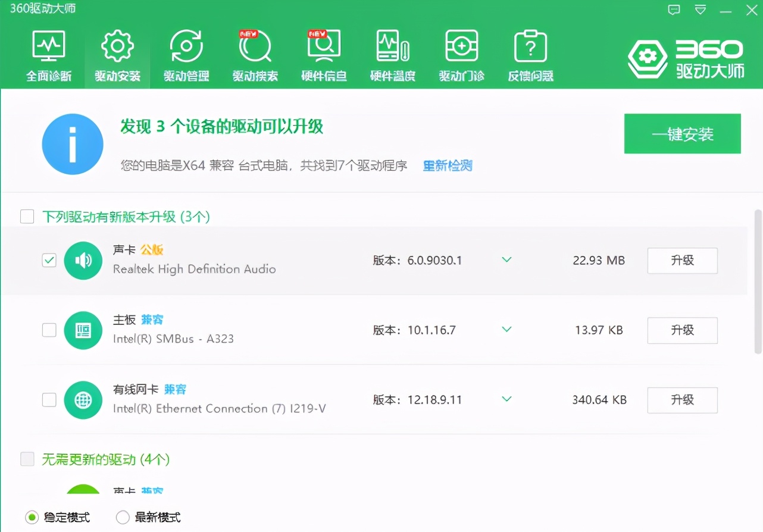Click 升级 for Intel Ethernet Connection I219-V
This screenshot has width=763, height=532.
tap(683, 400)
